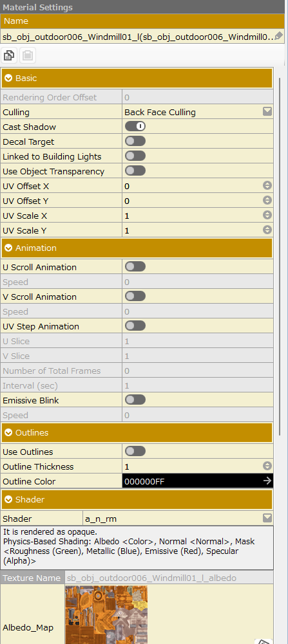Click the UV Offset Y spinner icon
This screenshot has width=288, height=644.
click(x=267, y=201)
